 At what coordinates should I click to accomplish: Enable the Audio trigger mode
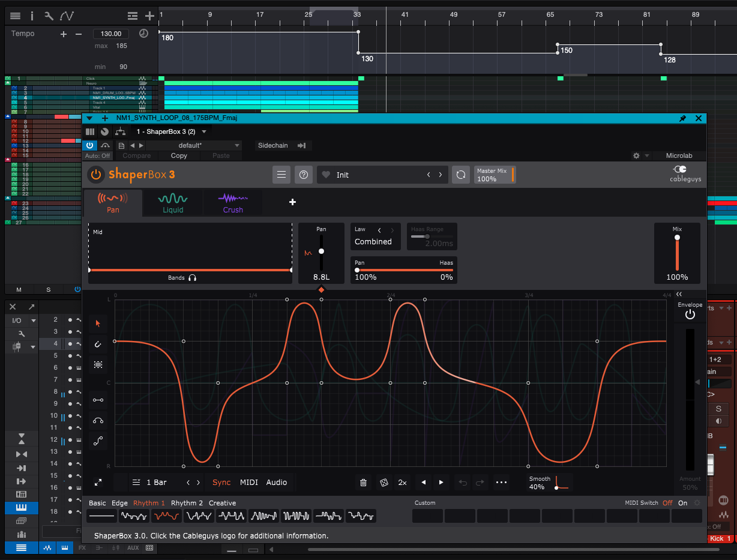click(277, 482)
